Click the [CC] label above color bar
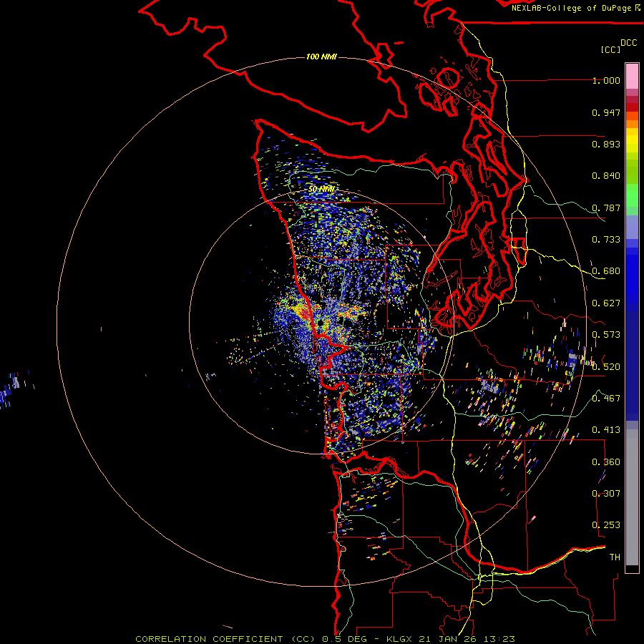This screenshot has height=644, width=644. (610, 49)
